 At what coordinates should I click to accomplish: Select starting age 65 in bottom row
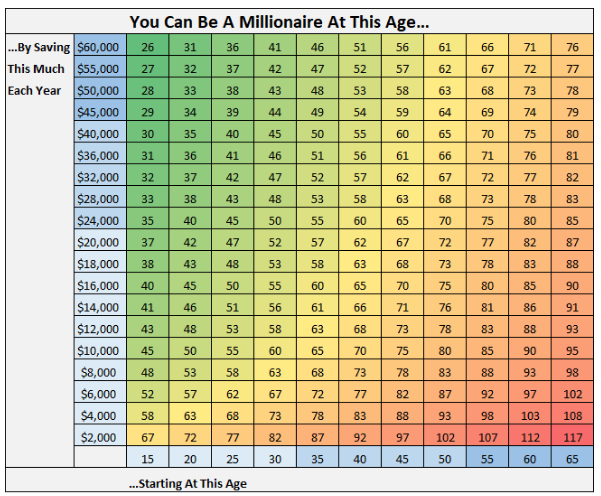click(x=571, y=458)
